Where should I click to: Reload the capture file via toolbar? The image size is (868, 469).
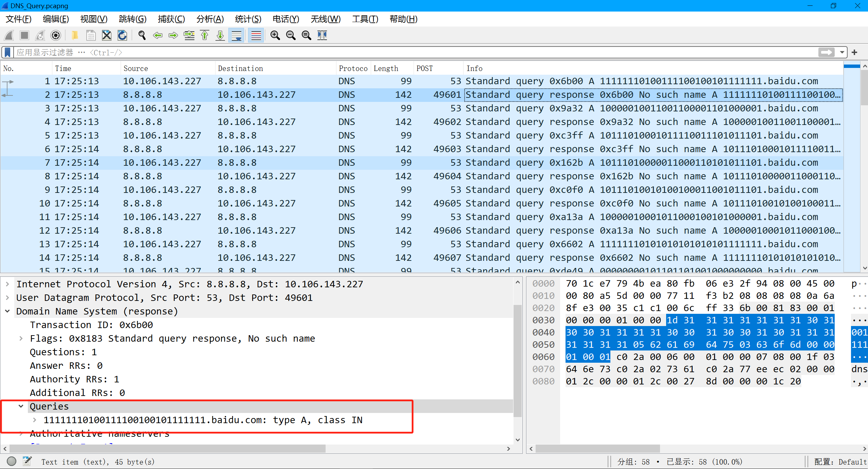122,35
